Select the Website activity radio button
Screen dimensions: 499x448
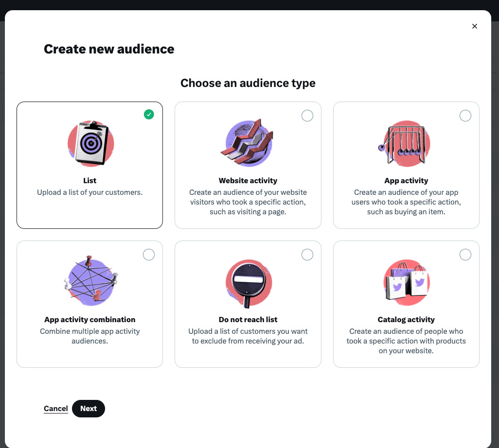pyautogui.click(x=307, y=116)
